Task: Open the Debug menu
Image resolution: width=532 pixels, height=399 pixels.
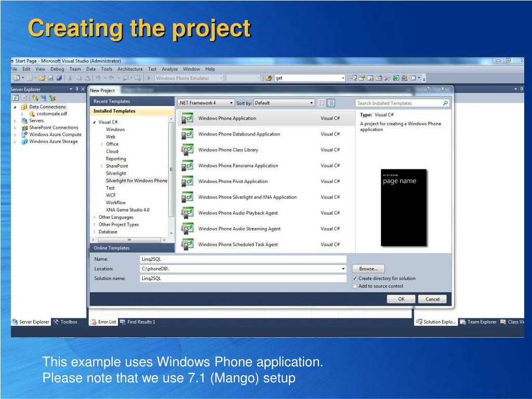Action: [57, 69]
